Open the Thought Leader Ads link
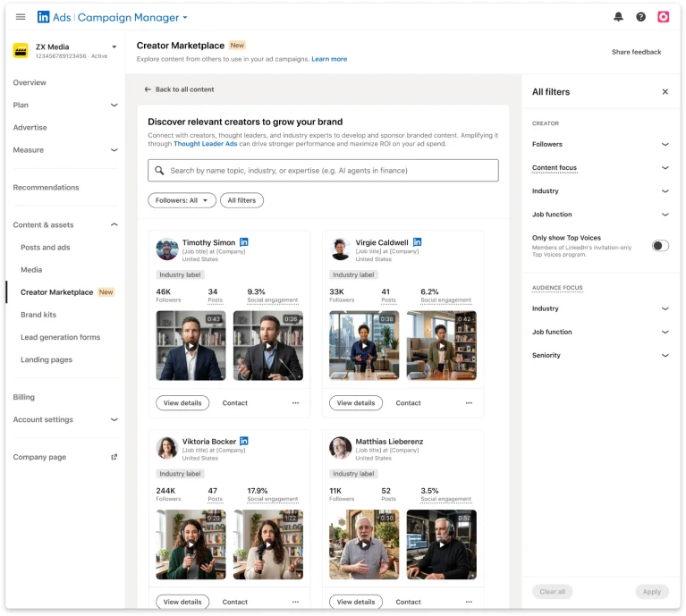The image size is (686, 616). [x=205, y=144]
